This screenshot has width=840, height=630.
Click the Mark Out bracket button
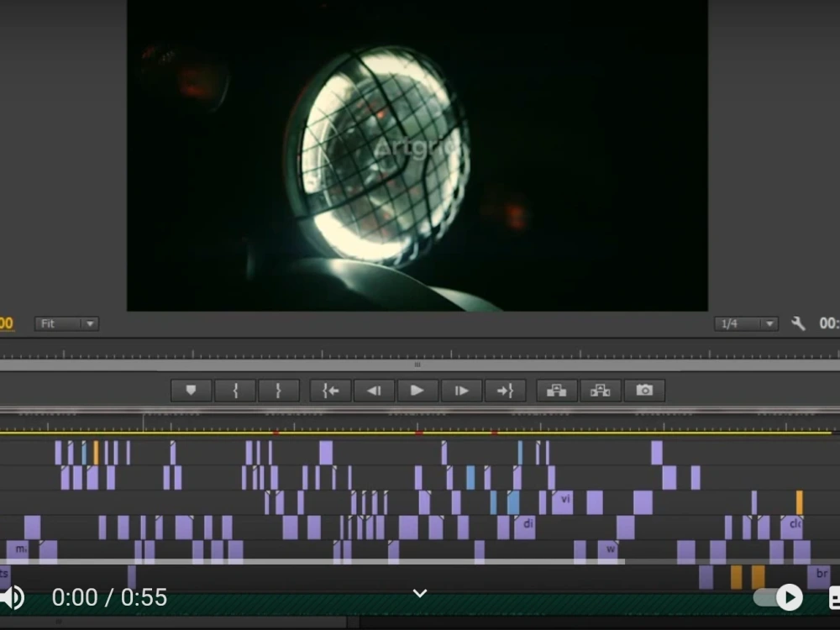coord(279,391)
